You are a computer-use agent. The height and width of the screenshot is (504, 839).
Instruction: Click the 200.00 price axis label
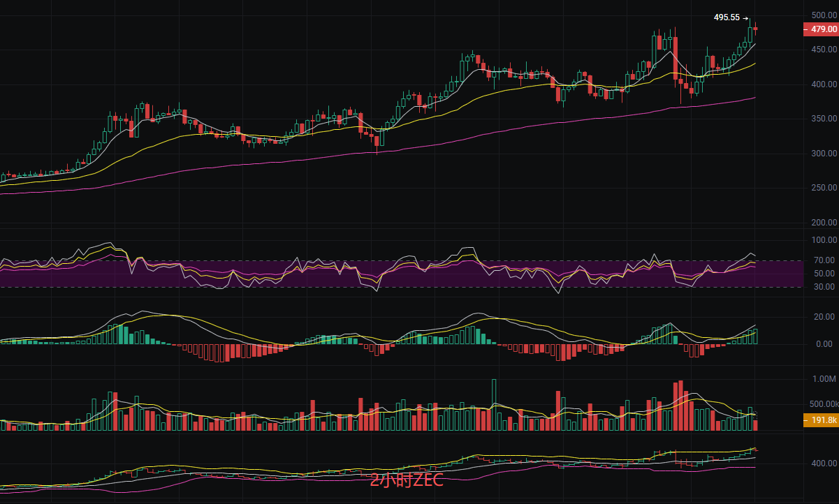824,223
